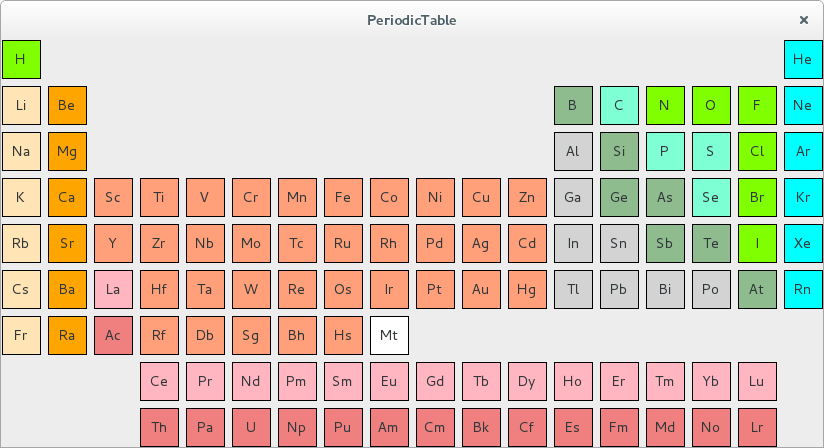Image resolution: width=824 pixels, height=448 pixels.
Task: Click the Francium (Fr) element tile
Action: point(21,335)
